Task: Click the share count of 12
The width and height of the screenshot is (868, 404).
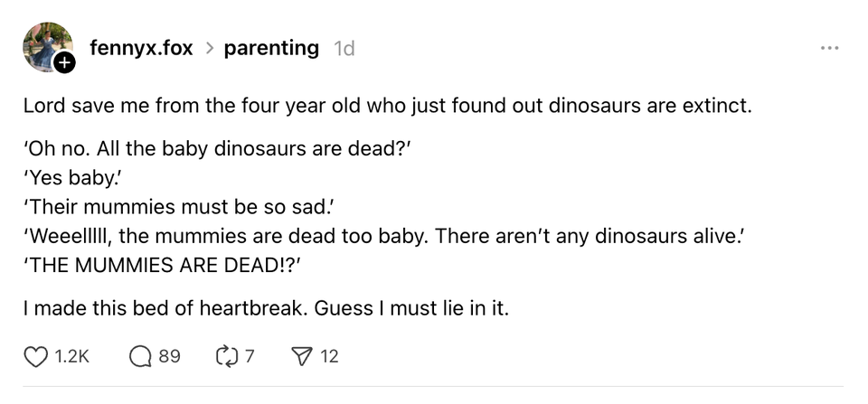Action: (330, 357)
